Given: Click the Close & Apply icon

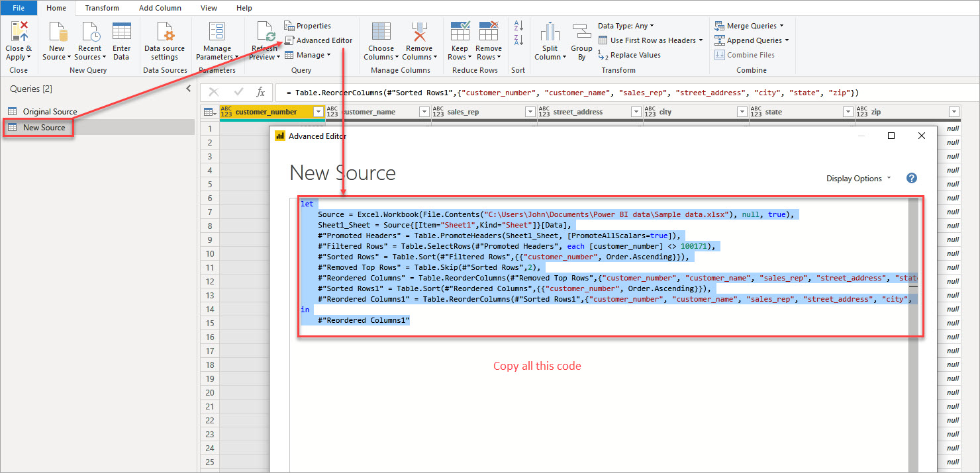Looking at the screenshot, I should click(x=18, y=32).
